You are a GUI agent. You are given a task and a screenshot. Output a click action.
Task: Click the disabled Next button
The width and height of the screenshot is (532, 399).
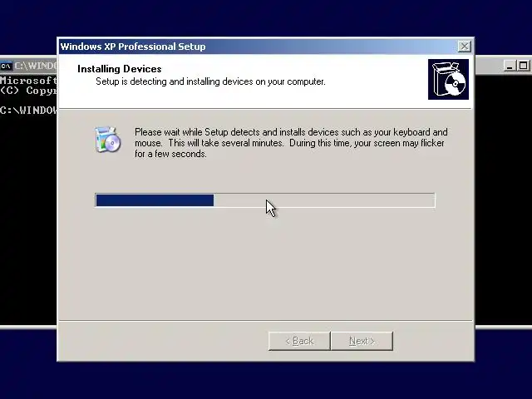[362, 341]
